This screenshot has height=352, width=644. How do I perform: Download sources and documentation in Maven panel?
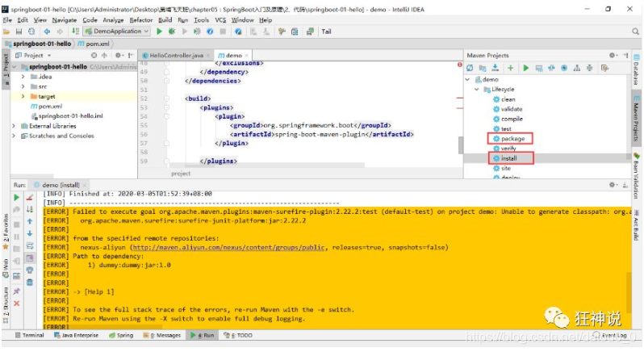496,68
